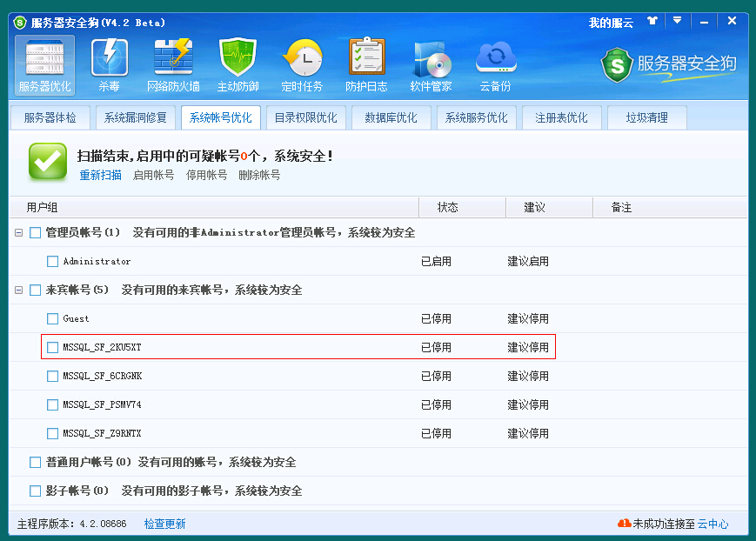Check the 来宾帐号 group checkbox
The image size is (756, 541).
(35, 291)
